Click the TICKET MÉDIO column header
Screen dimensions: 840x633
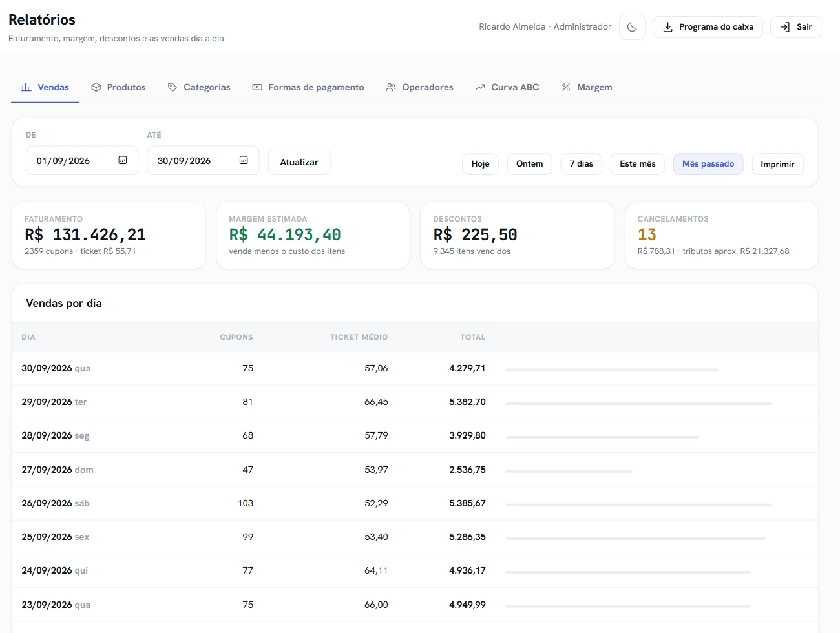coord(359,337)
